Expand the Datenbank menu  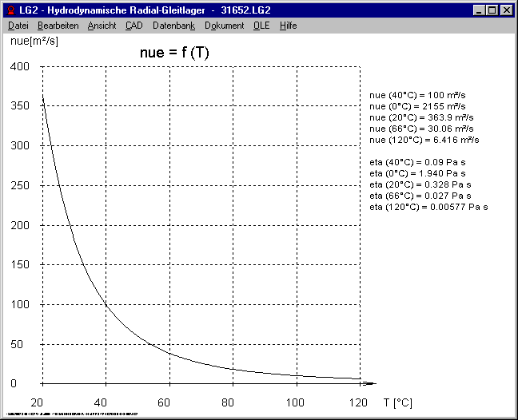(173, 26)
